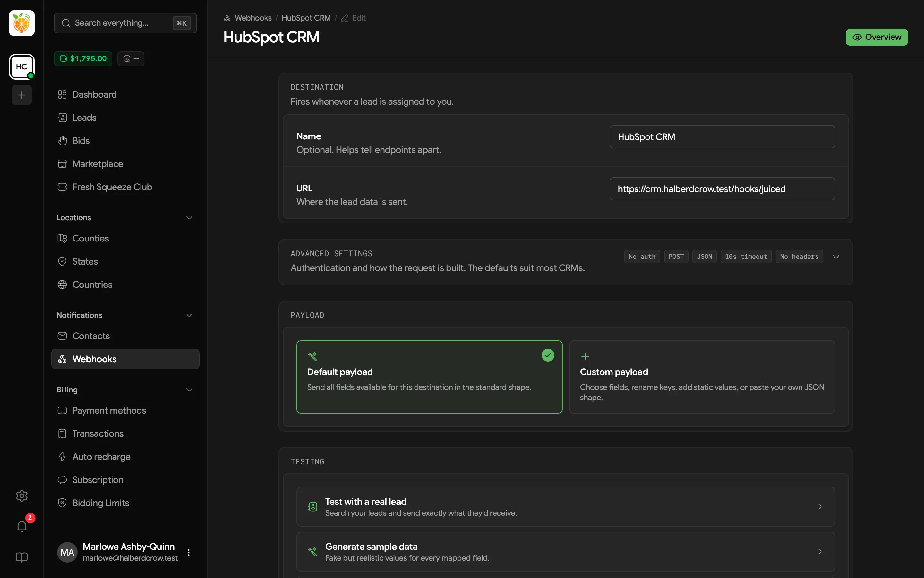Go to Dashboard
The width and height of the screenshot is (924, 578).
pyautogui.click(x=125, y=94)
